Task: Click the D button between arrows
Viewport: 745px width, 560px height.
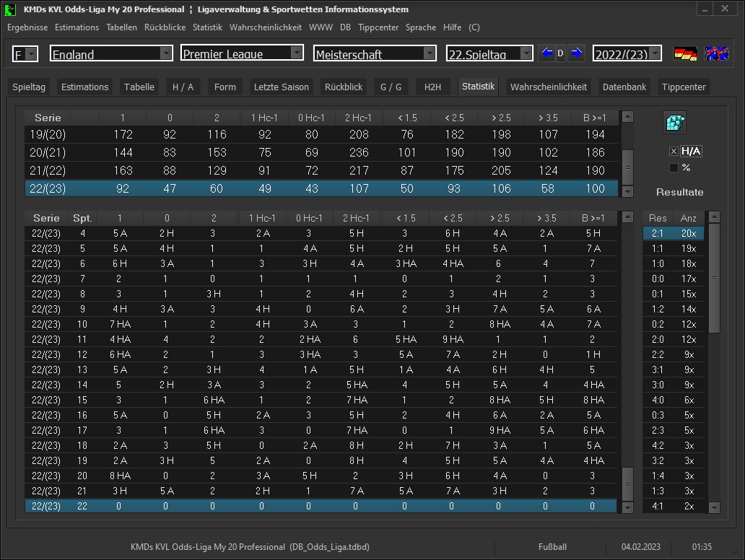Action: point(561,53)
